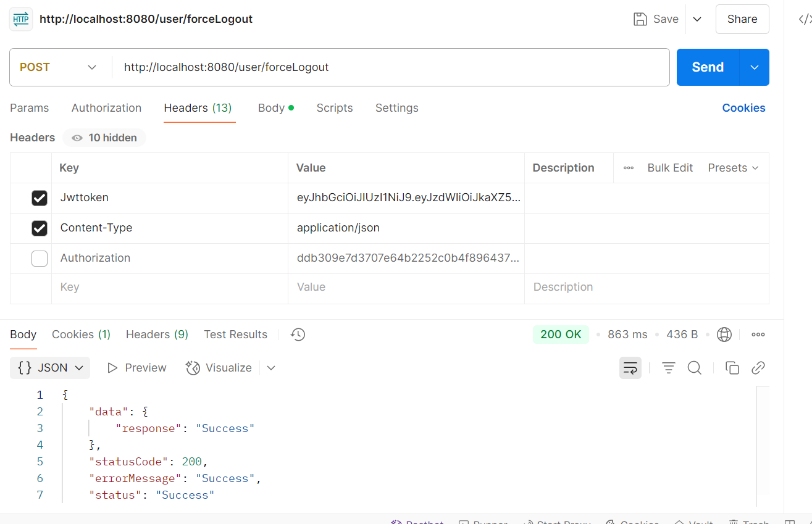The image size is (812, 524).
Task: Open the response Cookies (1) tab
Action: [x=81, y=335]
